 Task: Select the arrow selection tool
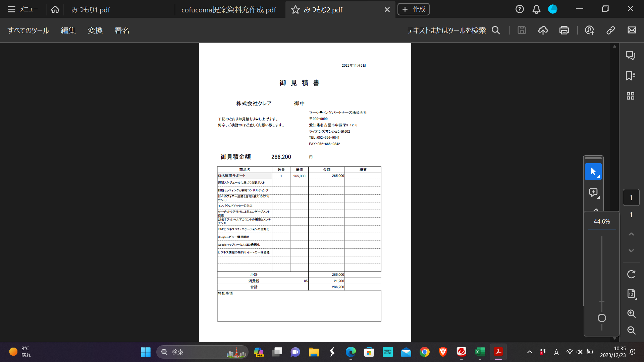pos(593,172)
